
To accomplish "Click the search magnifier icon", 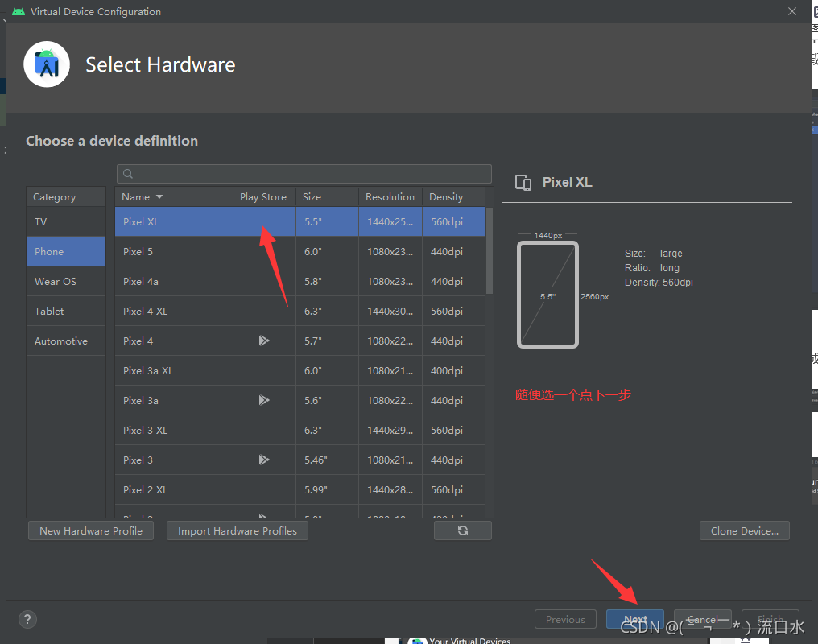I will 128,174.
